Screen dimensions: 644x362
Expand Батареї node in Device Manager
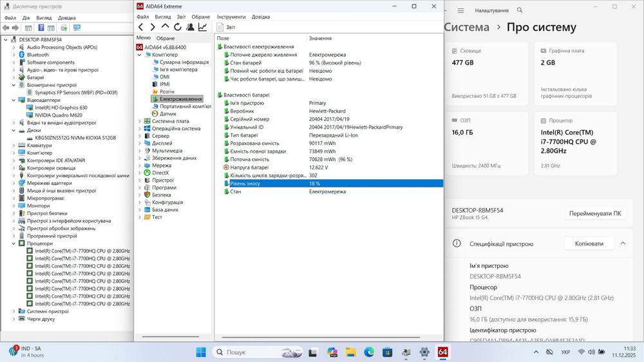[14, 78]
